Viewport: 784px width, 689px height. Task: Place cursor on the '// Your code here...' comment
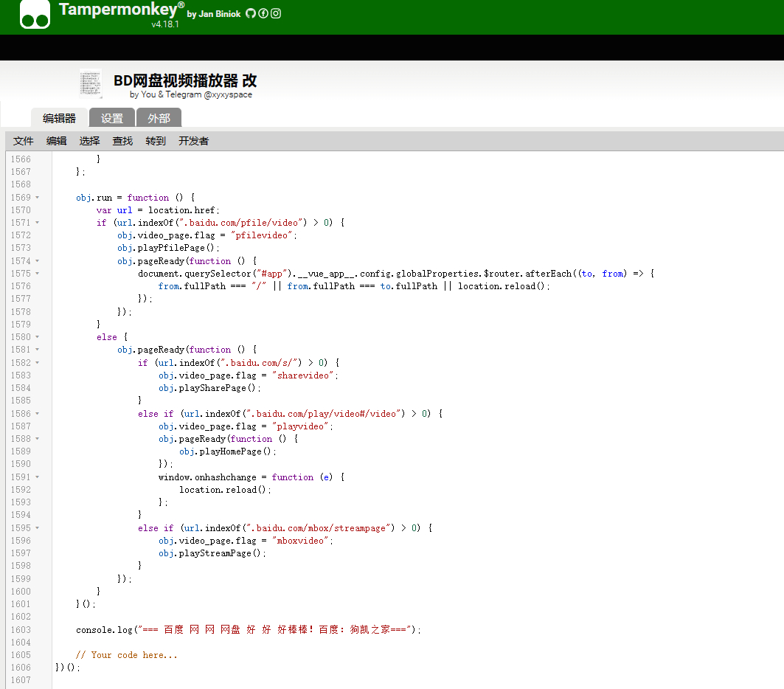[127, 655]
